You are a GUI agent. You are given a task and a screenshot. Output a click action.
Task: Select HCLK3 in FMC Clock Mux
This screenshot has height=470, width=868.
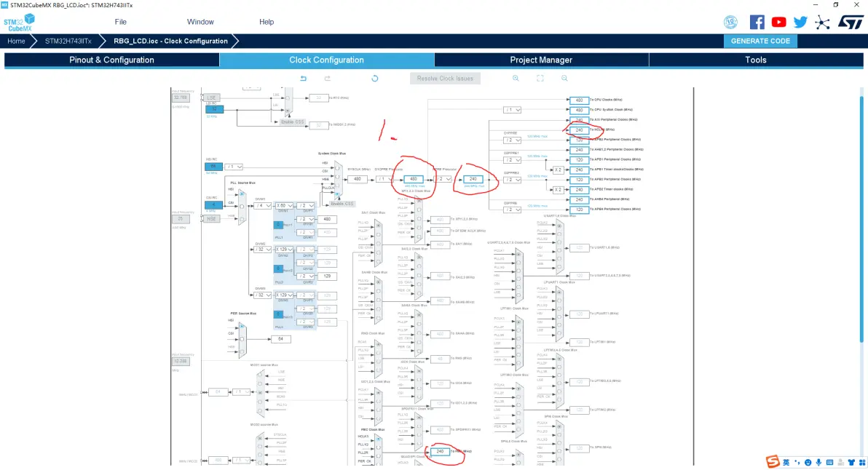(378, 439)
